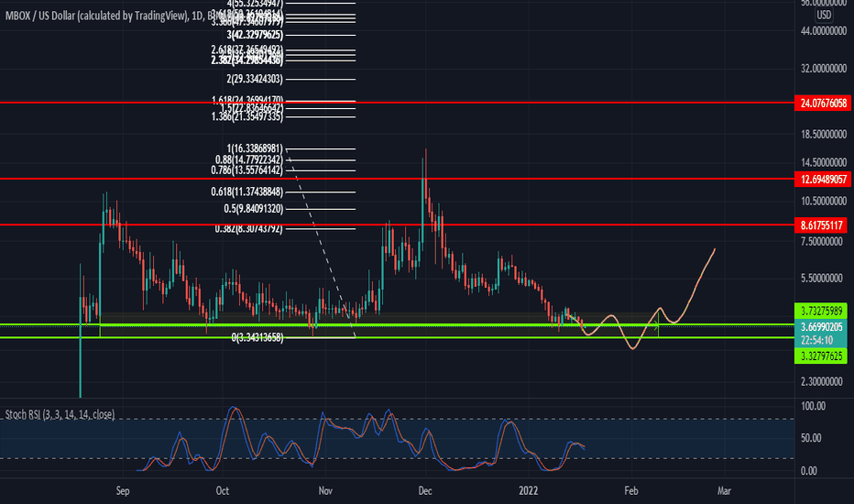This screenshot has height=504, width=854.
Task: Select the Fib level 0.786(13.55764142) label
Action: (x=247, y=170)
